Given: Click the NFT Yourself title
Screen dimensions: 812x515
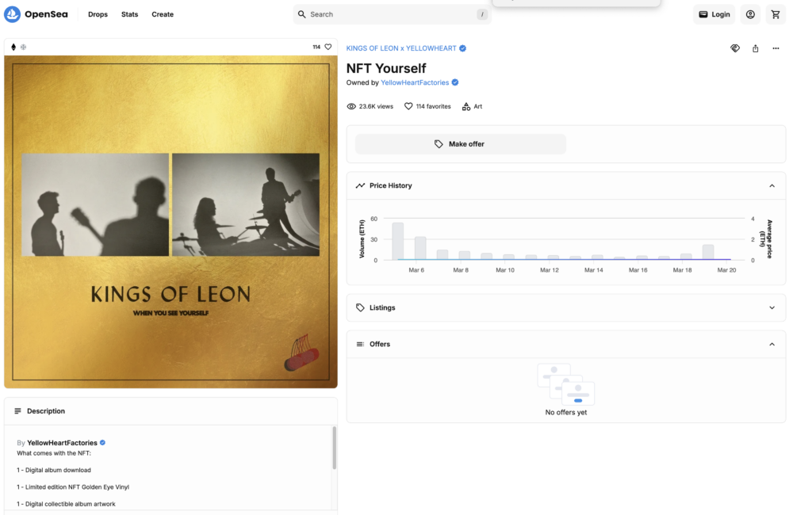Looking at the screenshot, I should [386, 68].
